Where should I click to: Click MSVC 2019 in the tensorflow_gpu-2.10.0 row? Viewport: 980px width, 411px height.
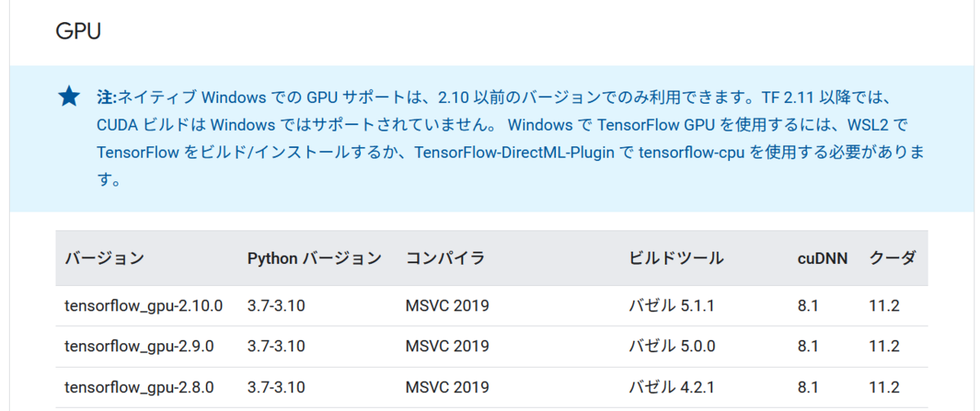tap(447, 306)
